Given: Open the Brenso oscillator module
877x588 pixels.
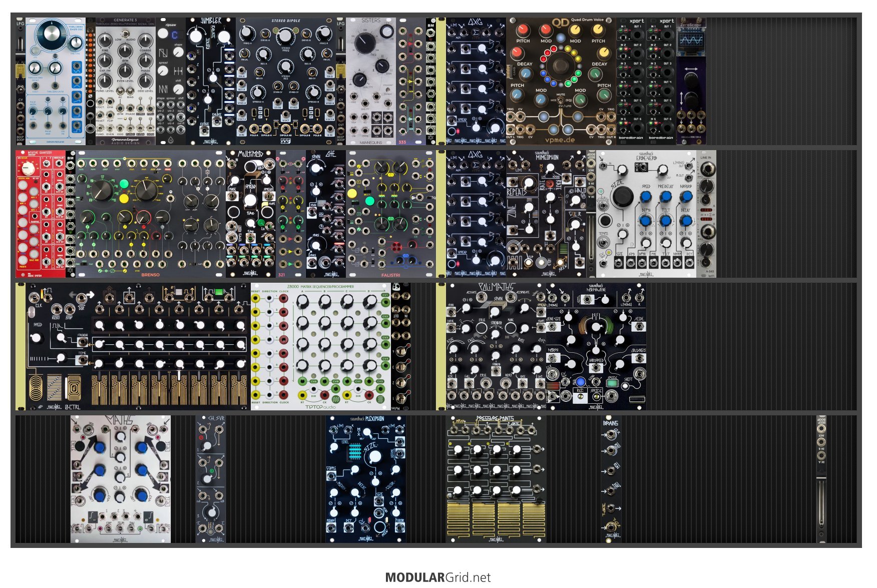Looking at the screenshot, I should [151, 214].
